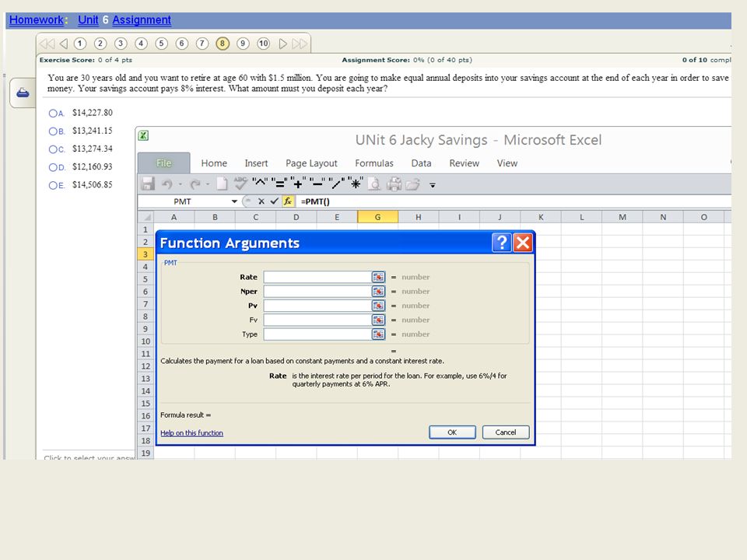This screenshot has width=747, height=560.
Task: Select answer B $13,241.15
Action: point(53,131)
